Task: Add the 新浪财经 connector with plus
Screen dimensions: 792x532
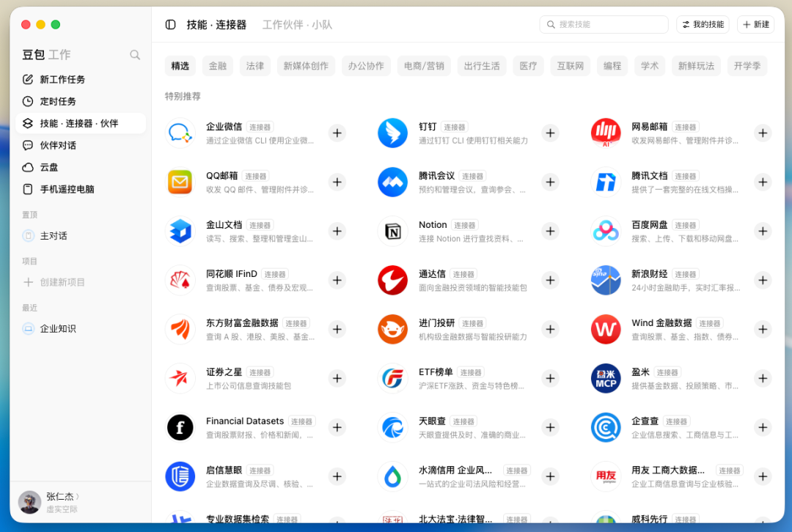Action: [x=763, y=280]
